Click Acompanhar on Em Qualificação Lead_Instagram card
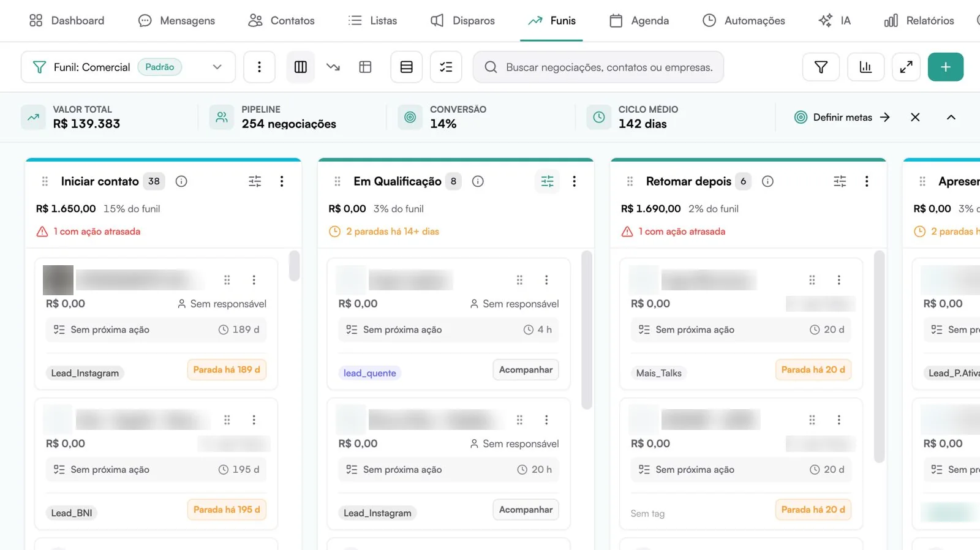Image resolution: width=980 pixels, height=550 pixels. (526, 510)
